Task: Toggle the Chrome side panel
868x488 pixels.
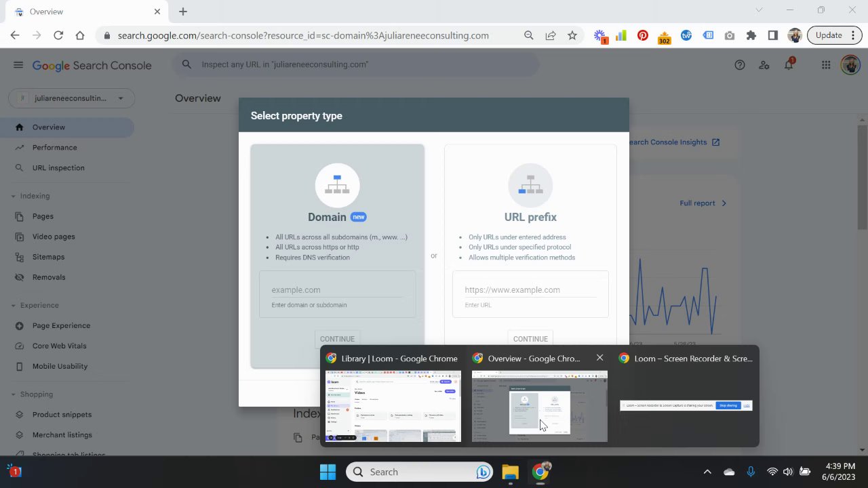Action: (x=772, y=35)
